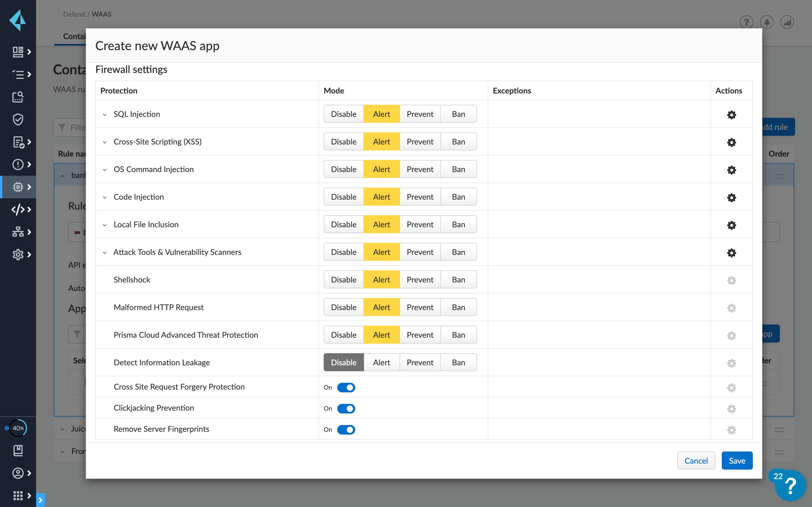Open the network radar icon in sidebar
The height and width of the screenshot is (507, 812).
point(18,232)
